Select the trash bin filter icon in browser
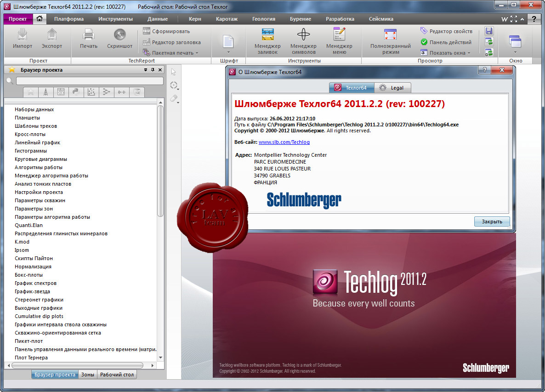The image size is (545, 392). tap(137, 92)
